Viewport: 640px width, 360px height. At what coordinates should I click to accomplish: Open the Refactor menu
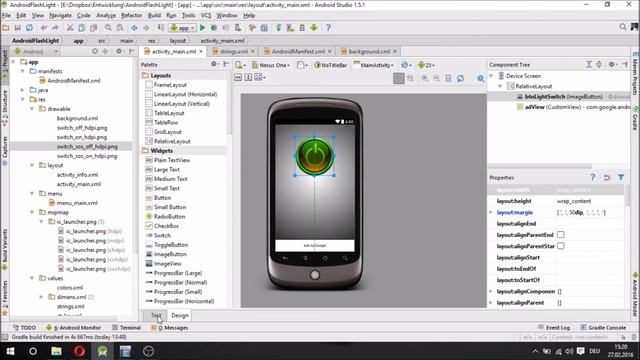tap(131, 16)
